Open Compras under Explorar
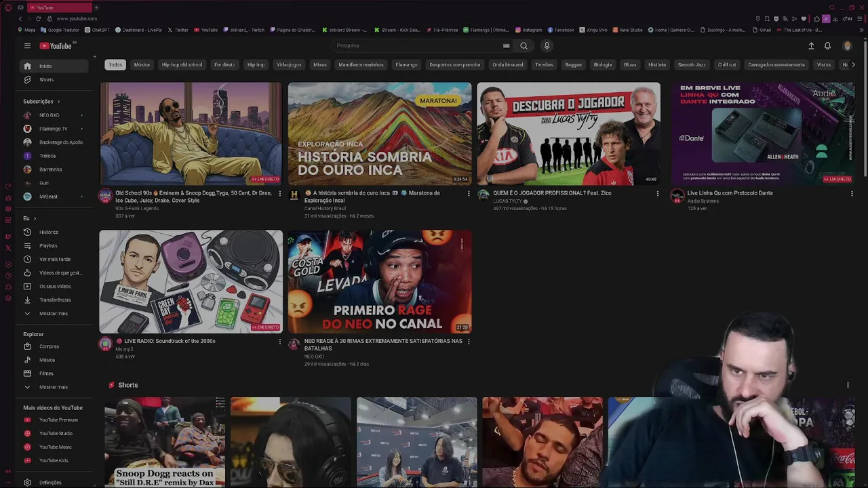 [x=54, y=346]
